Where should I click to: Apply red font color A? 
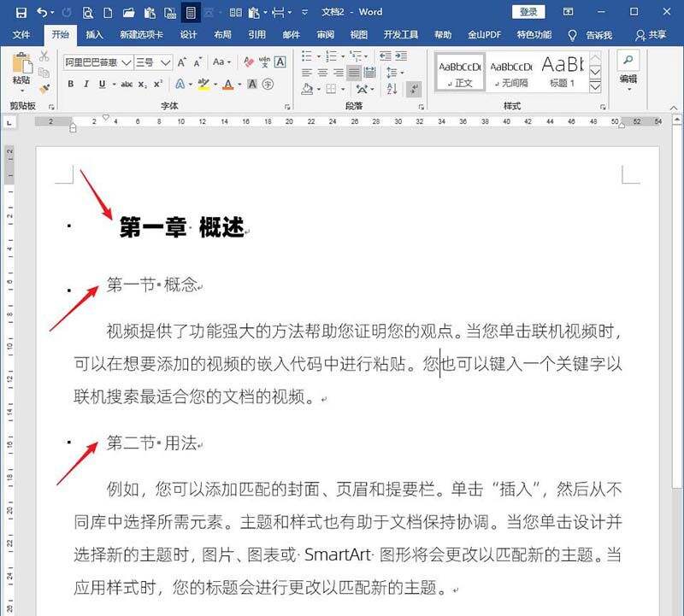[x=228, y=84]
